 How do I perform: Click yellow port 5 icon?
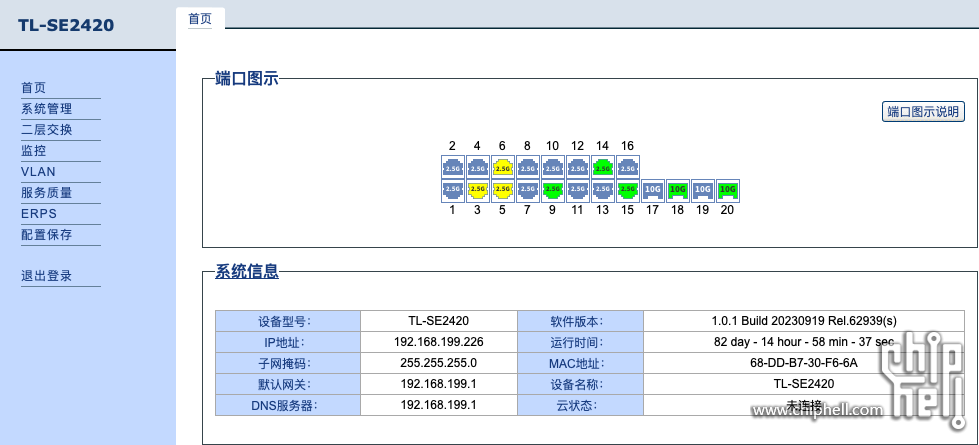503,190
